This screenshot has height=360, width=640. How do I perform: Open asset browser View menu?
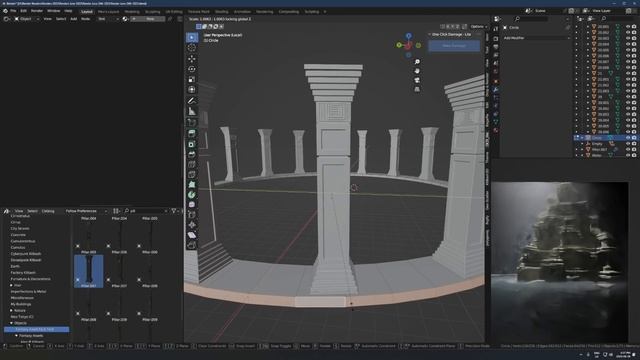19,211
